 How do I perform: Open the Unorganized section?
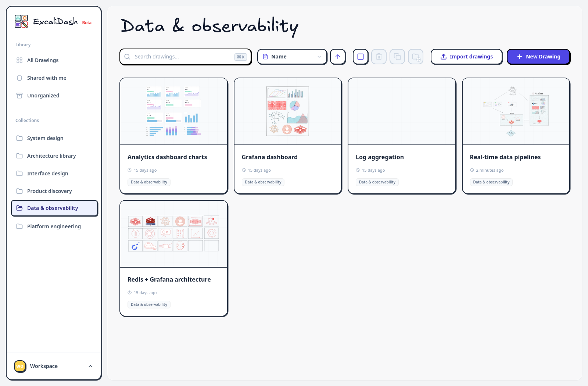point(54,96)
